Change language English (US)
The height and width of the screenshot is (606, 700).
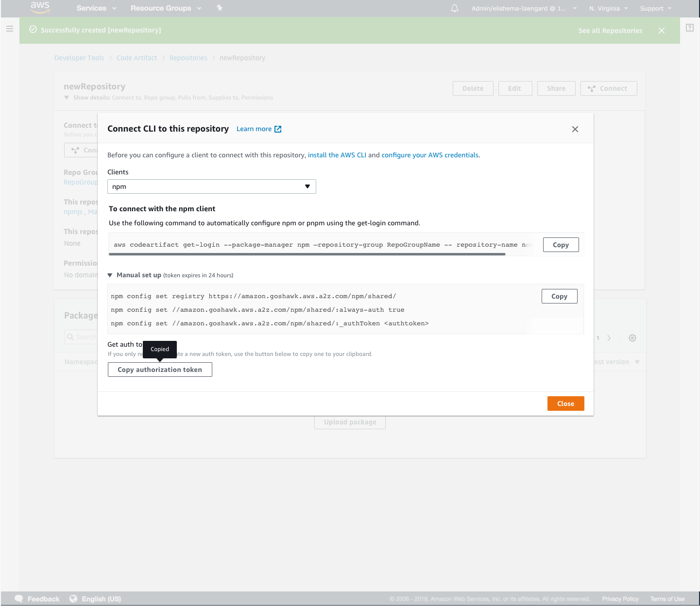point(96,599)
